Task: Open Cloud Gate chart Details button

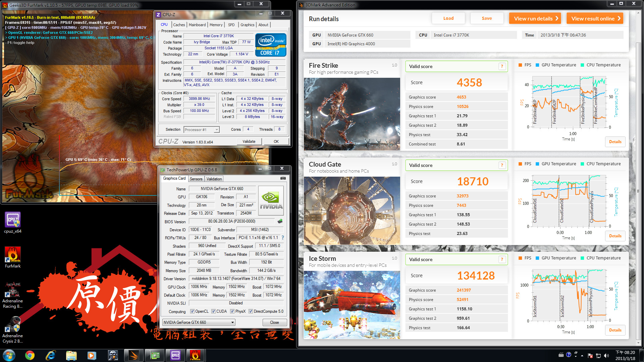Action: tap(615, 236)
